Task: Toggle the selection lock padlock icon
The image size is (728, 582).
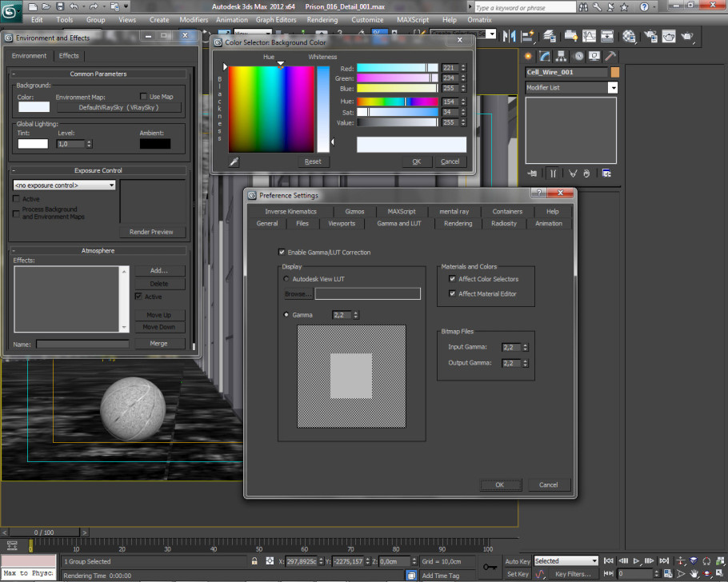Action: 254,561
